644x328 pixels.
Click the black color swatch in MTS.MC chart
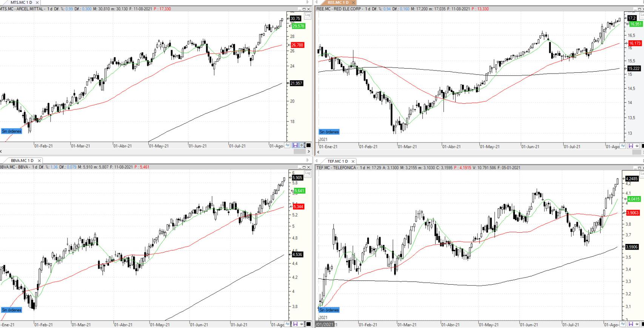[x=308, y=146]
